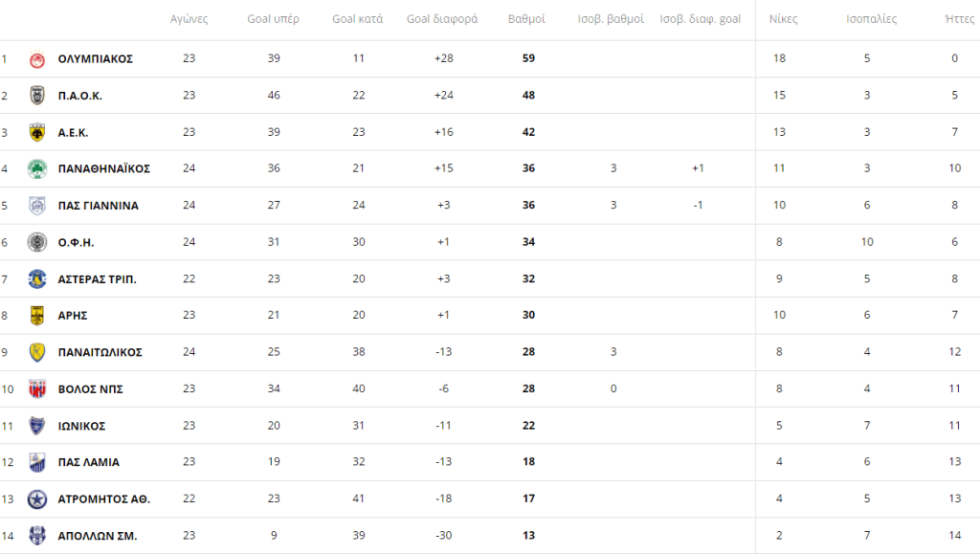The image size is (980, 554).
Task: Open the ΙΩΝΙΚΟΣ team name link
Action: (x=82, y=426)
